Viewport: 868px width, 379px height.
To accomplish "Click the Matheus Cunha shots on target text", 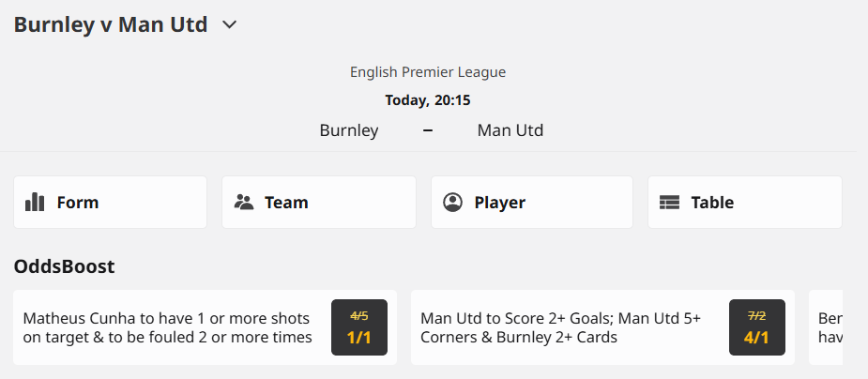I will point(169,327).
